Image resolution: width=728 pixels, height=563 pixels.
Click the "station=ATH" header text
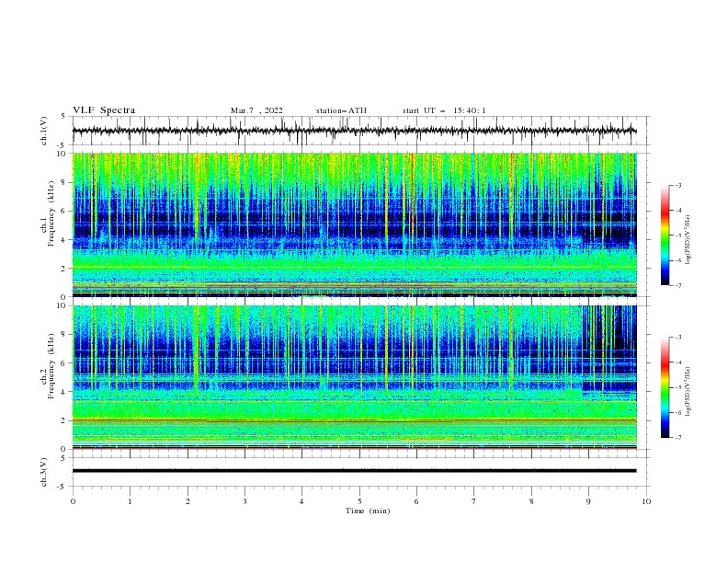pos(341,110)
